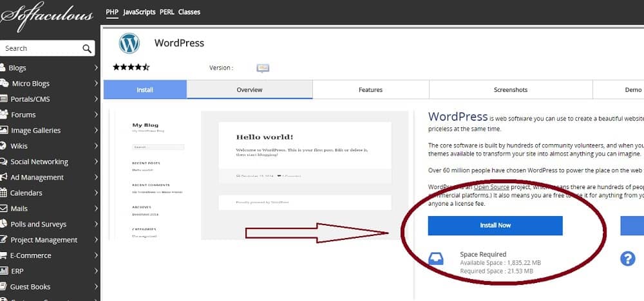Click the star rating icons
644x301 pixels.
pos(131,68)
